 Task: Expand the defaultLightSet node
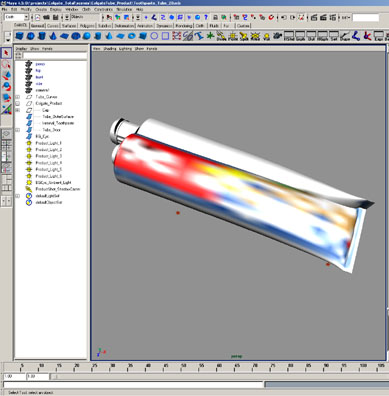[x=18, y=196]
